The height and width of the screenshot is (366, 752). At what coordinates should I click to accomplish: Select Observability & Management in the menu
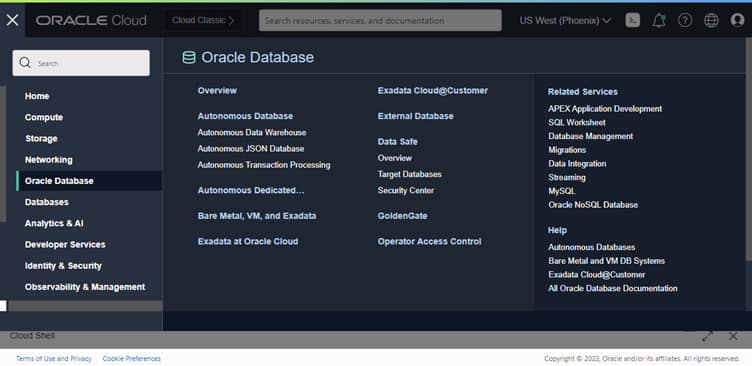pyautogui.click(x=85, y=287)
